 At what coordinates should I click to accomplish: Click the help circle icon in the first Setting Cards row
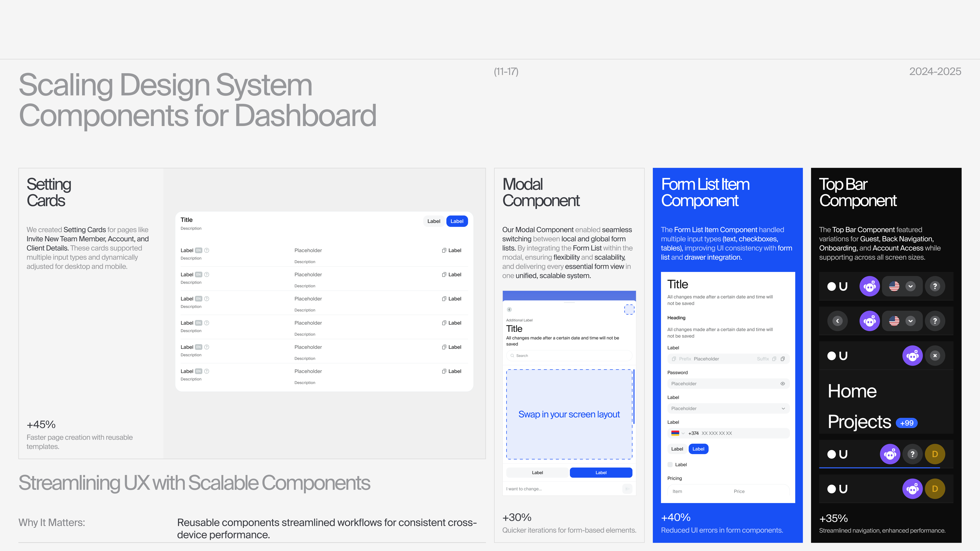(x=207, y=250)
